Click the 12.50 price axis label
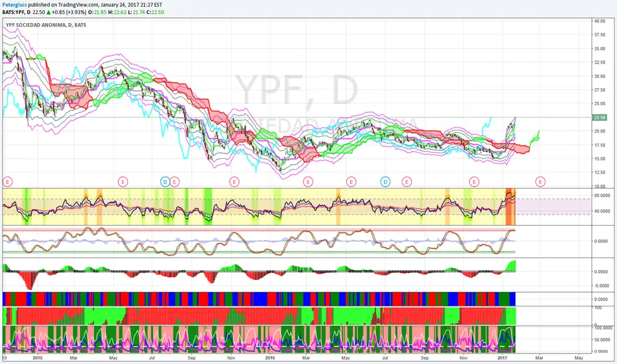 click(x=600, y=172)
